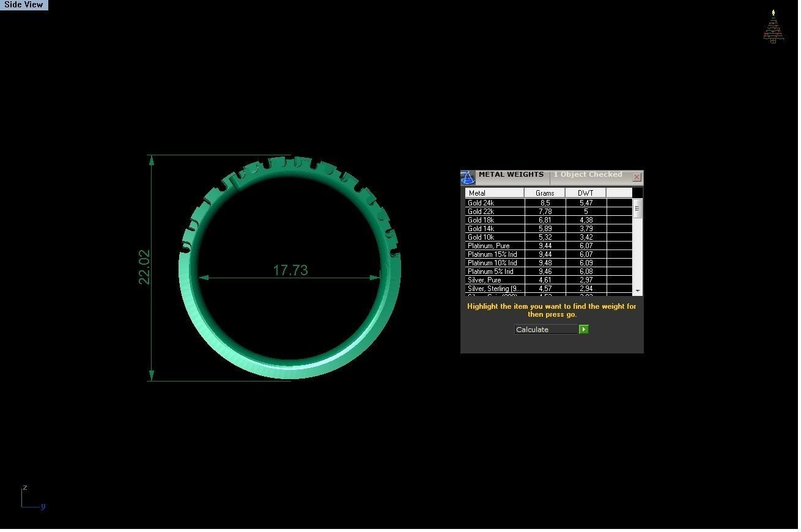Click the 1 Object Checked label
The image size is (801, 532).
tap(588, 175)
